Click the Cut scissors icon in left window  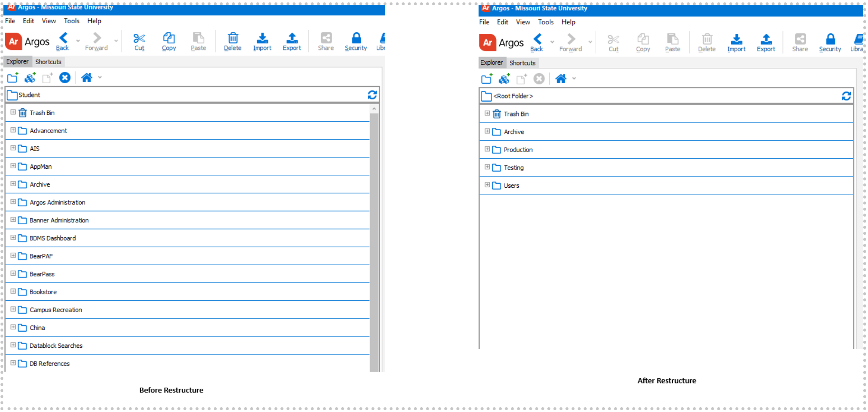click(x=139, y=38)
